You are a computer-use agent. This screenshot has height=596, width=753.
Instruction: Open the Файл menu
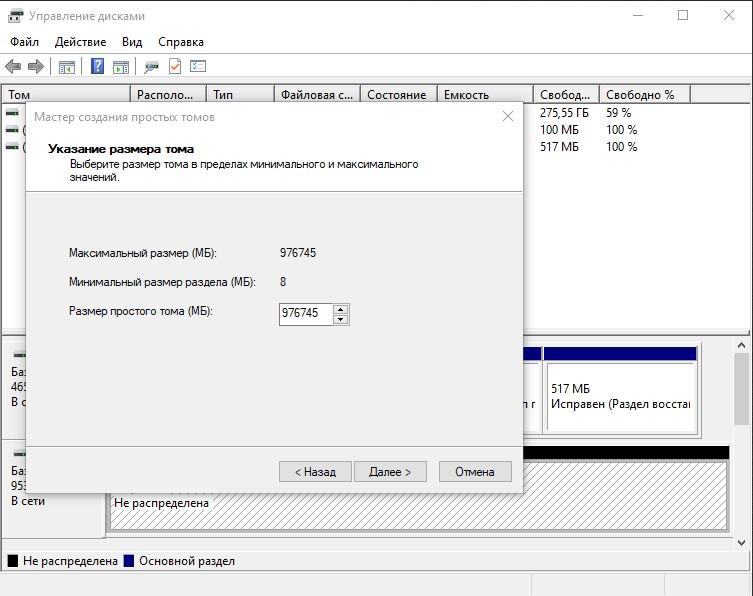click(24, 42)
